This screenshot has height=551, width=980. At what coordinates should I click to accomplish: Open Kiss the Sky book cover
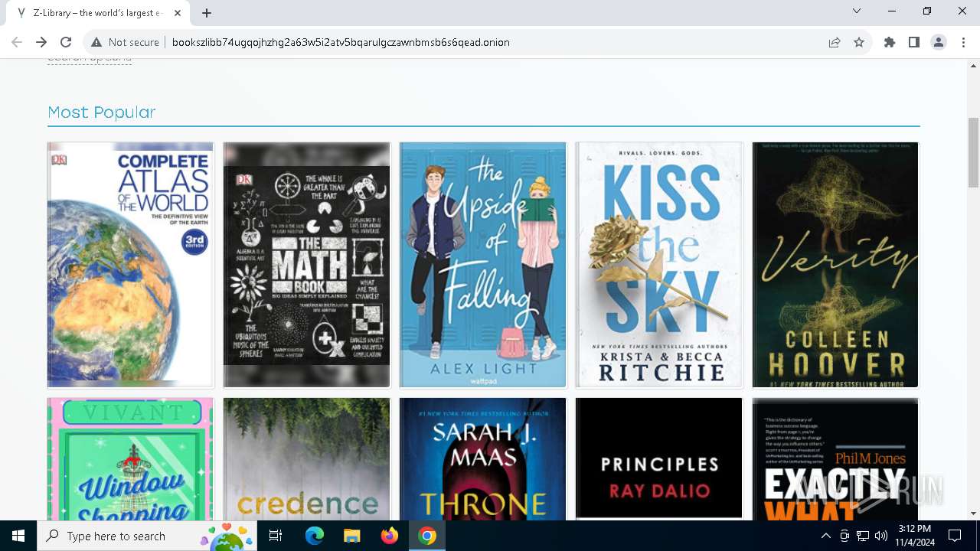659,265
